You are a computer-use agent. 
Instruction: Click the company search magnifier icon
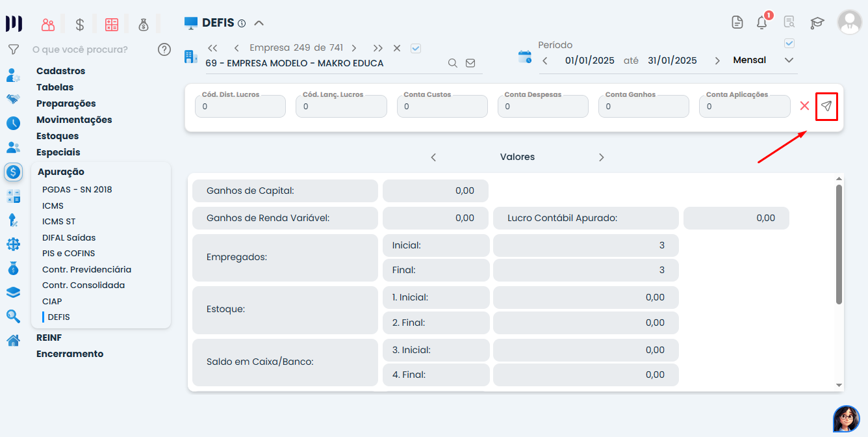[453, 63]
